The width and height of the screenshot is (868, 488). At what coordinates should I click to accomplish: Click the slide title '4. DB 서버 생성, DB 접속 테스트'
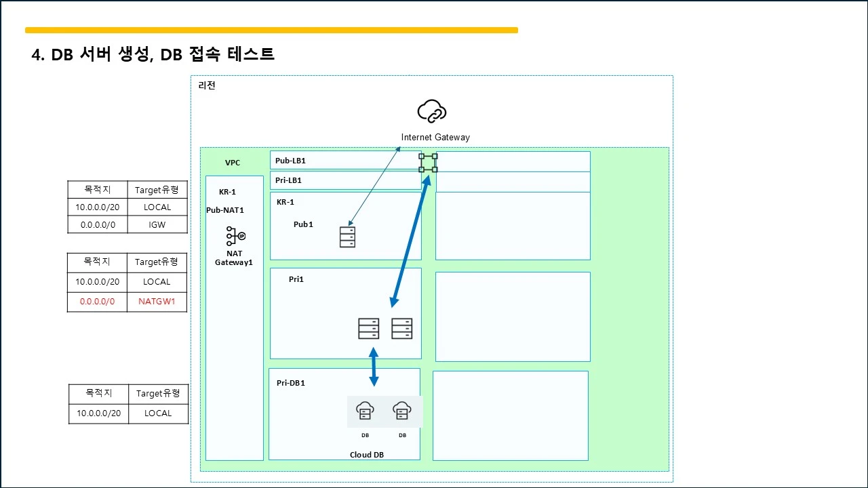coord(153,55)
